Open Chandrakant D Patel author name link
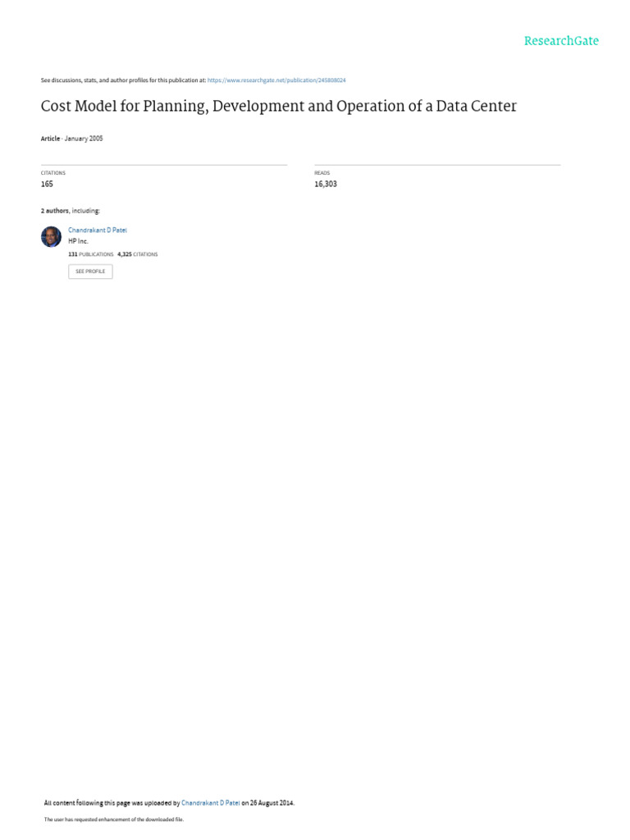630x840 pixels. pyautogui.click(x=98, y=230)
